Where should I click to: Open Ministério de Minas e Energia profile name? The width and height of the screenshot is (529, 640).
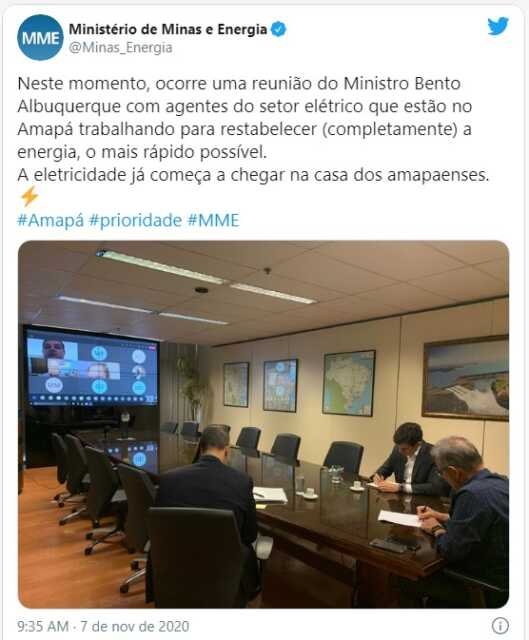coord(168,29)
